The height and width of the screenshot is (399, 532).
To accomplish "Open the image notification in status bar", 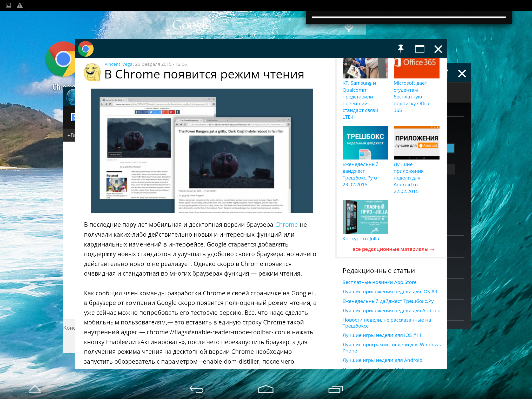I will click(x=8, y=5).
